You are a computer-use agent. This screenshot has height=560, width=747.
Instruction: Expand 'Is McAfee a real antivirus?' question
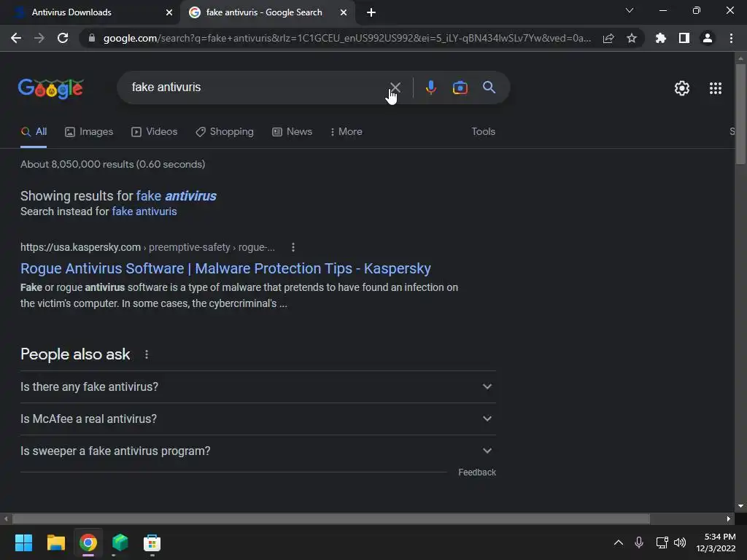point(258,419)
